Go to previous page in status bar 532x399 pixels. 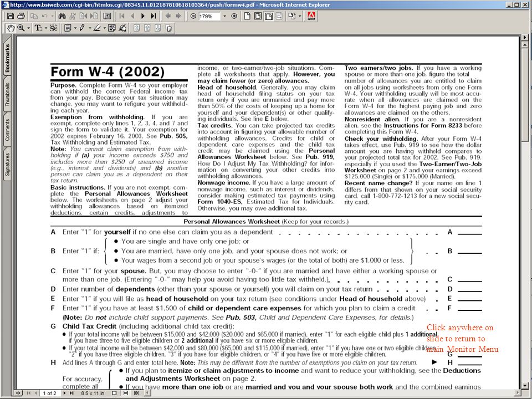(x=35, y=393)
